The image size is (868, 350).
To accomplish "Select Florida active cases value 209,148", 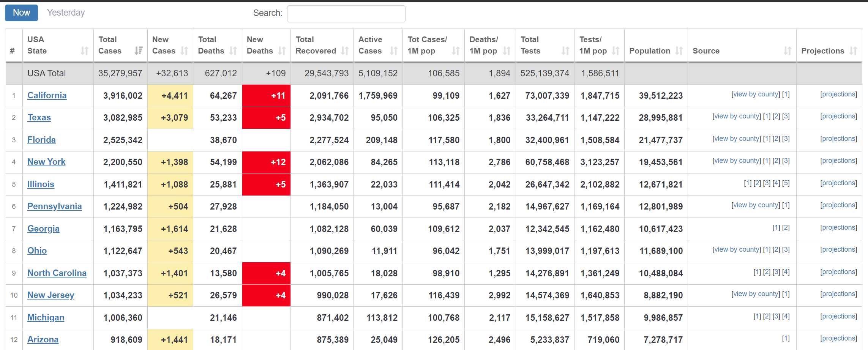I will [382, 140].
